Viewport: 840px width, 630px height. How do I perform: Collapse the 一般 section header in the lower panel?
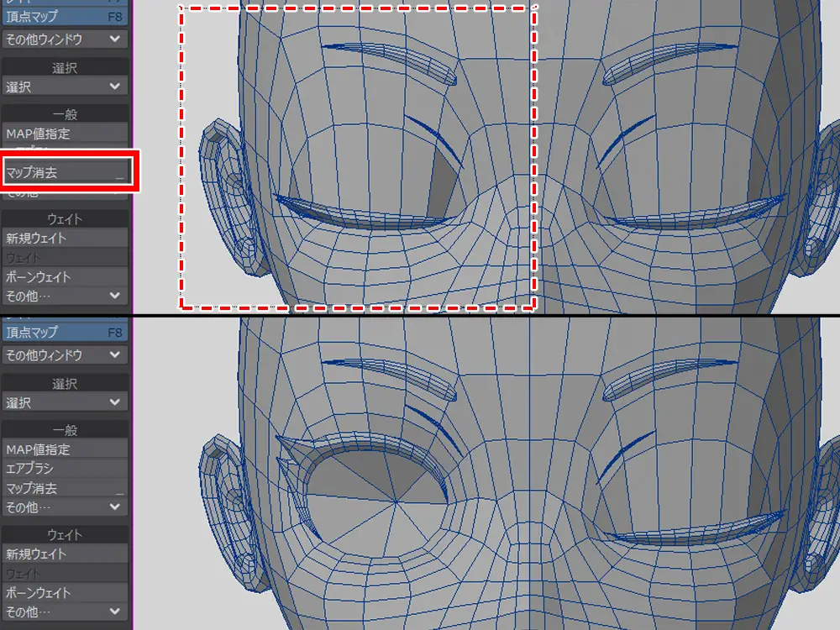(66, 430)
